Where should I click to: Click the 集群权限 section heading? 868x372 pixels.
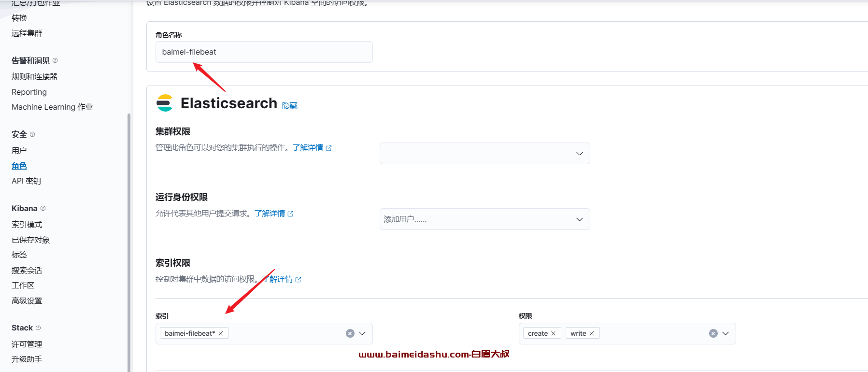click(x=173, y=131)
